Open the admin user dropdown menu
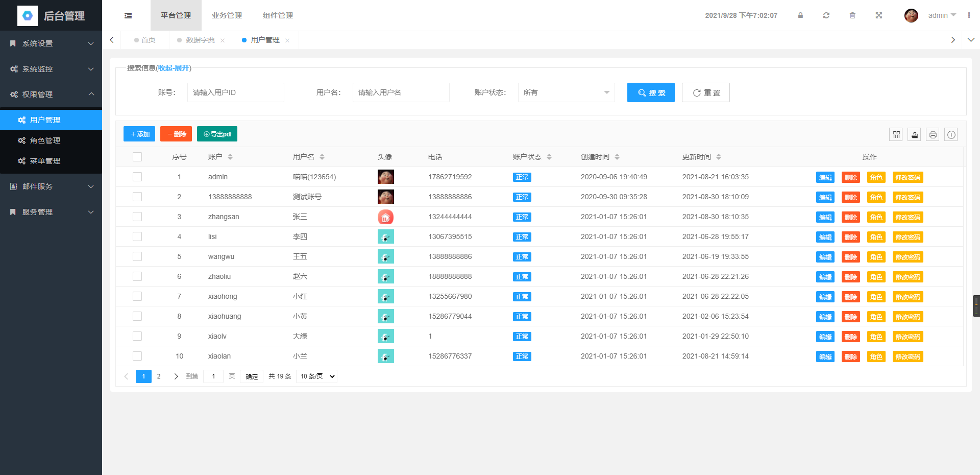 942,15
